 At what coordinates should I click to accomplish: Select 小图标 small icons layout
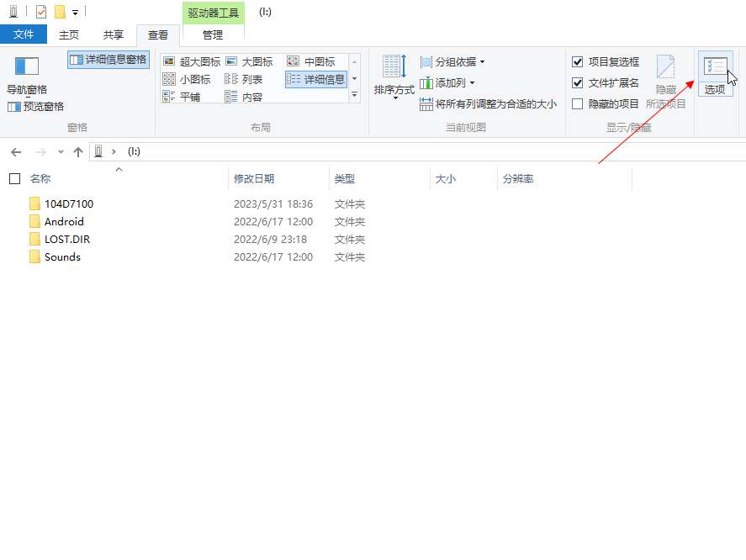click(187, 79)
